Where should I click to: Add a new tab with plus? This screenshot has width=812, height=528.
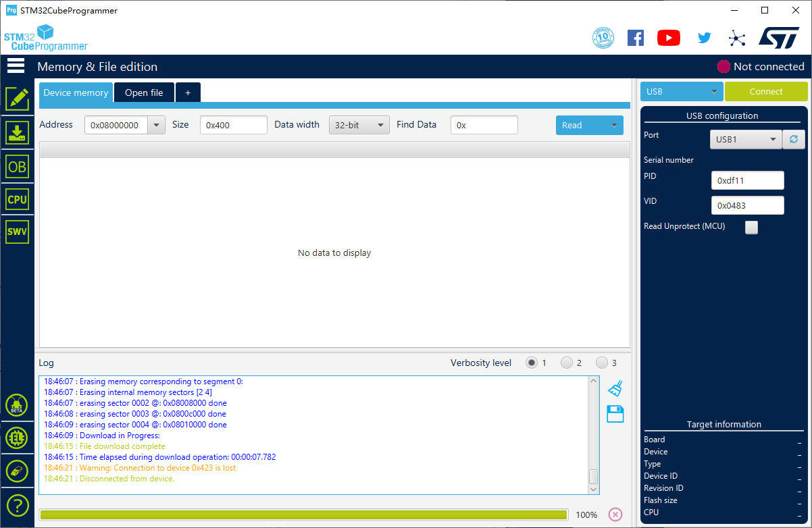click(x=188, y=93)
